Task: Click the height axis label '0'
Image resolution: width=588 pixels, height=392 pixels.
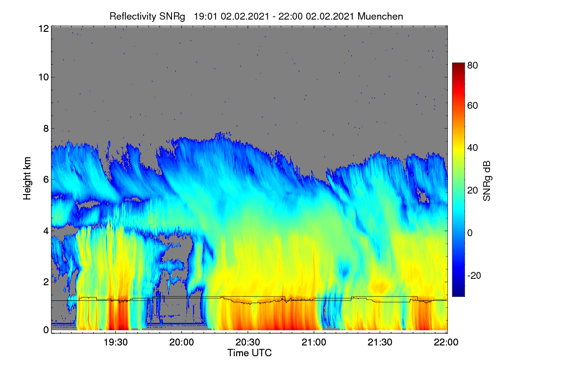Action: click(46, 330)
